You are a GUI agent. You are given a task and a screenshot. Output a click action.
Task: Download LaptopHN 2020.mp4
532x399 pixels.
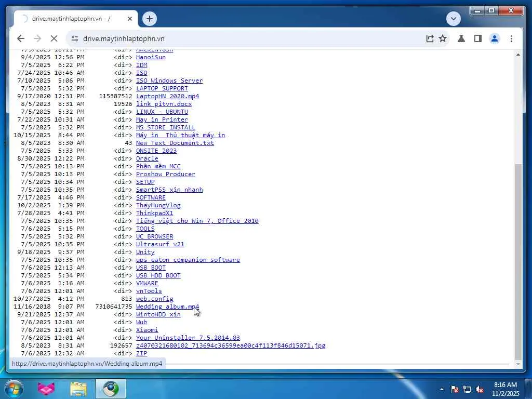[x=168, y=96]
